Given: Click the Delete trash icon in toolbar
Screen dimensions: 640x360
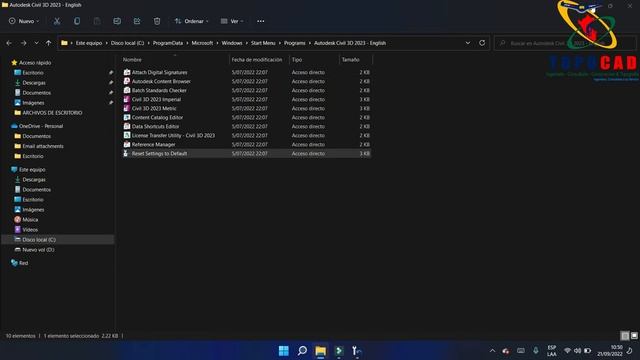Looking at the screenshot, I should 157,21.
